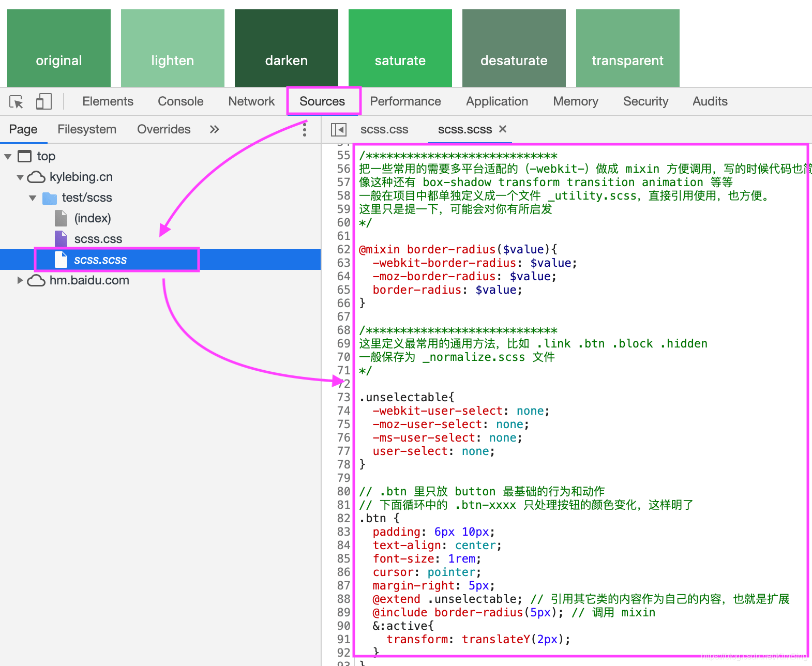Viewport: 812px width, 666px height.
Task: Click line number 73 in the gutter
Action: tap(343, 397)
